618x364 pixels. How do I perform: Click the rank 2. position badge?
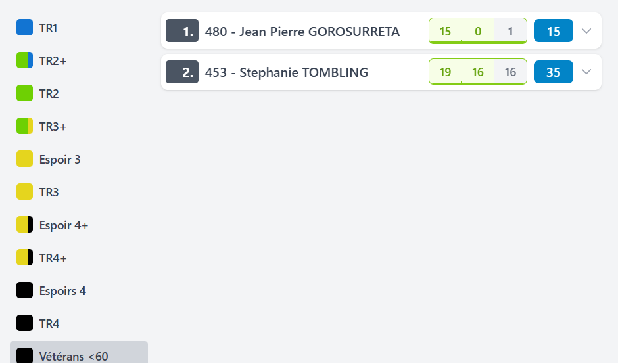[x=182, y=72]
